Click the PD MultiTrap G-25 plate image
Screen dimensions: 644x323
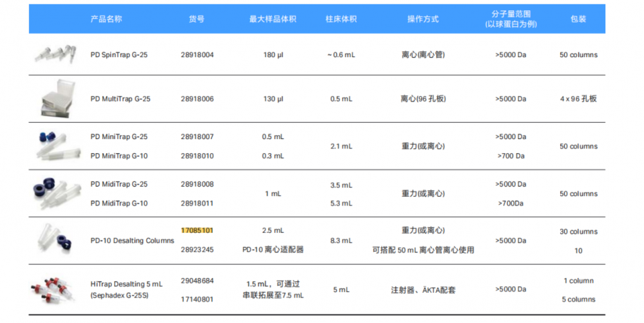55,98
